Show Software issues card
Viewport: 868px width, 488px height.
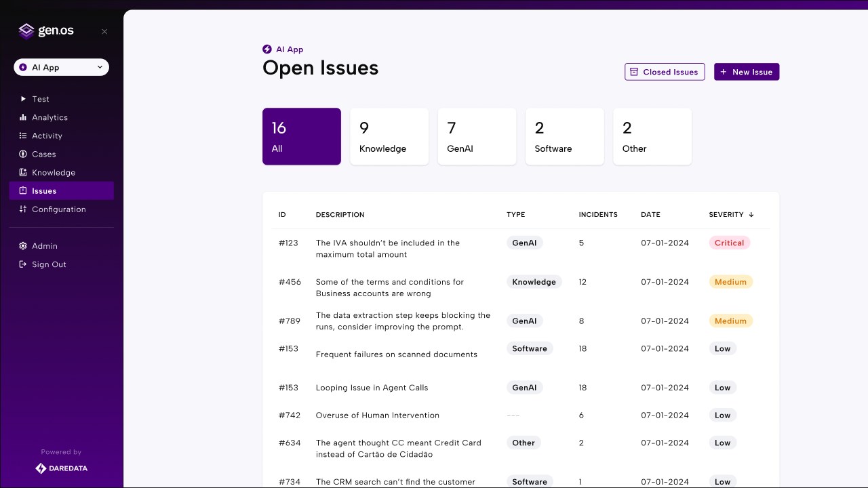point(565,136)
